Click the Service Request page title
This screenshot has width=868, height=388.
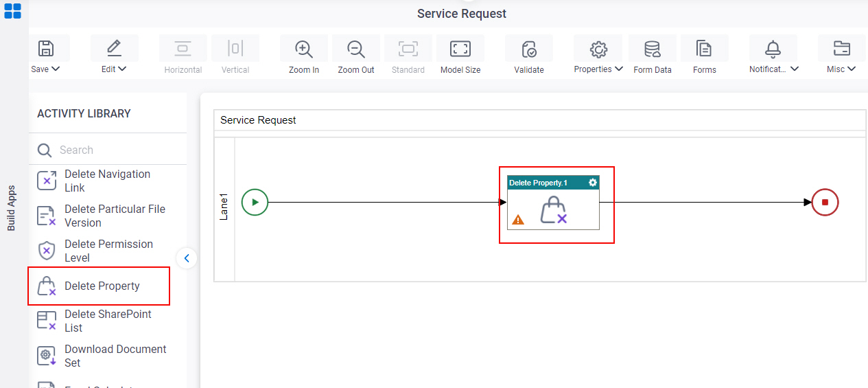(x=462, y=14)
